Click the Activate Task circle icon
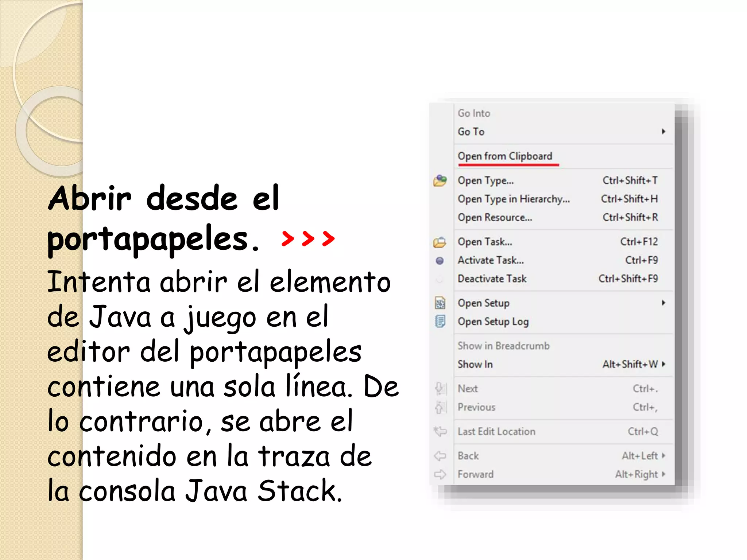 pyautogui.click(x=440, y=261)
